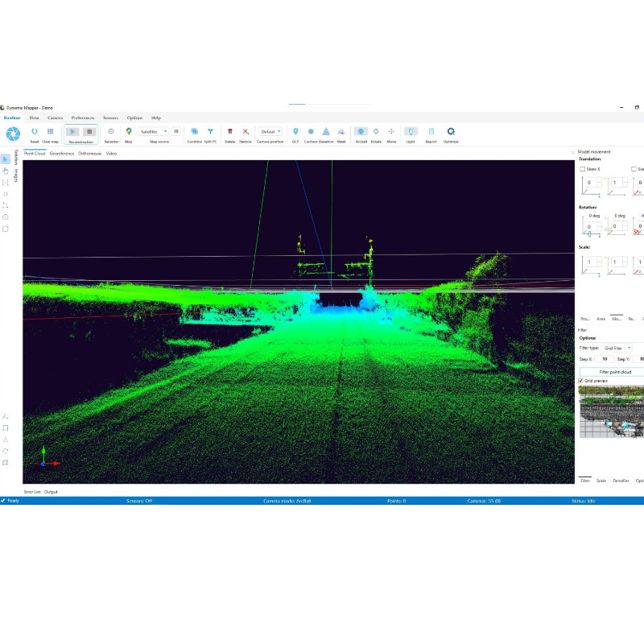Start reconstruction with play button

tap(72, 132)
